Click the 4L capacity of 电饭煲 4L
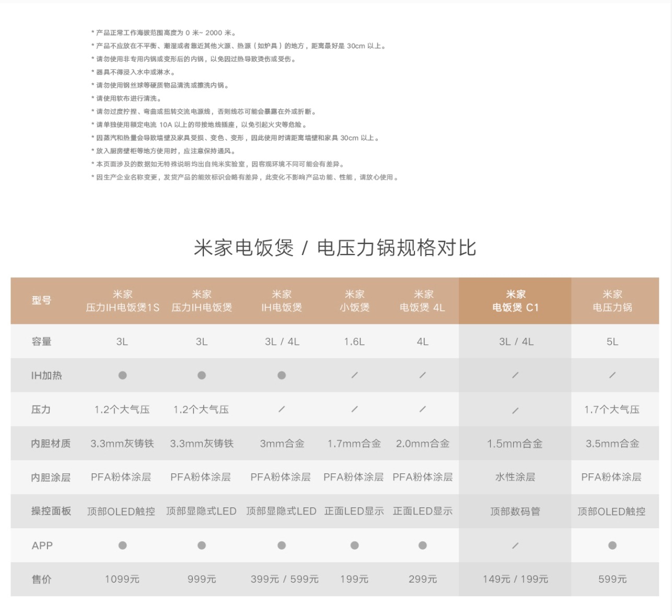Image resolution: width=672 pixels, height=616 pixels. (x=423, y=342)
